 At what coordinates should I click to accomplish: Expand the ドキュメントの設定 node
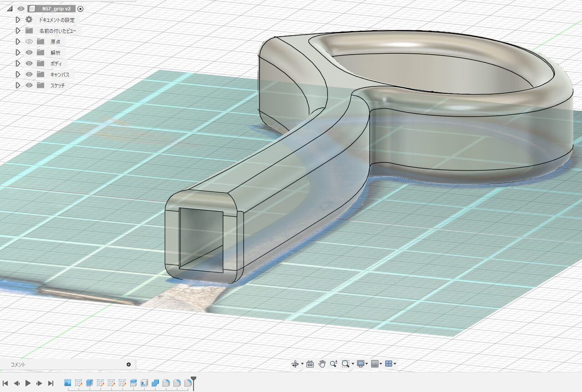point(18,20)
